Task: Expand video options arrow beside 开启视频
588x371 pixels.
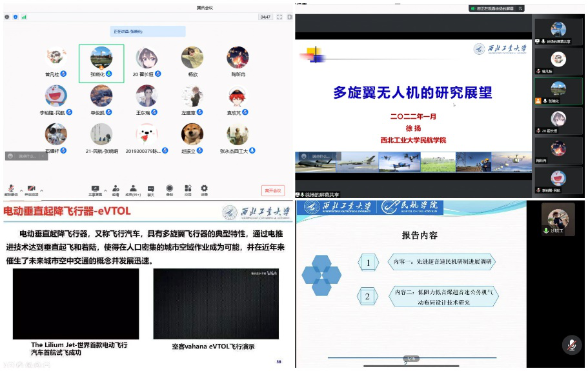Action: 41,191
